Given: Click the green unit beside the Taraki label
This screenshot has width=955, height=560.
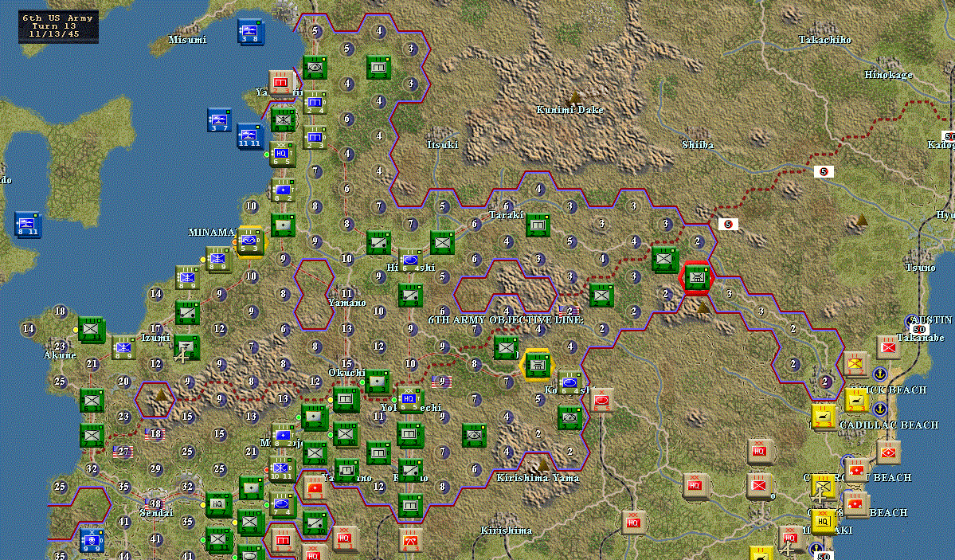Looking at the screenshot, I should [538, 225].
